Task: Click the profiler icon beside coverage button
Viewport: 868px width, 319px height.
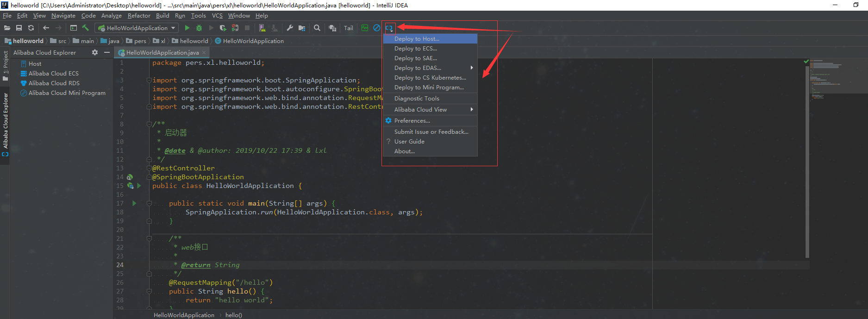Action: coord(235,28)
